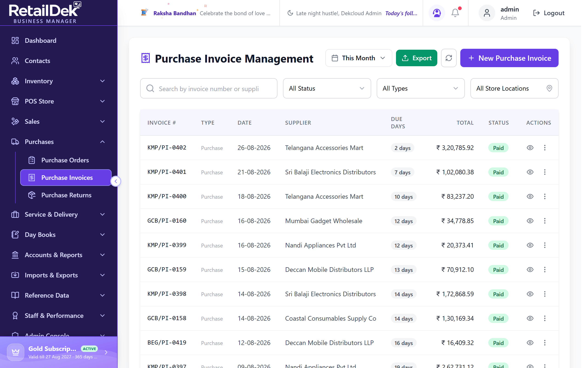Viewport: 588px width, 368px height.
Task: Open actions menu for GCB/PI-0160
Action: 545,221
